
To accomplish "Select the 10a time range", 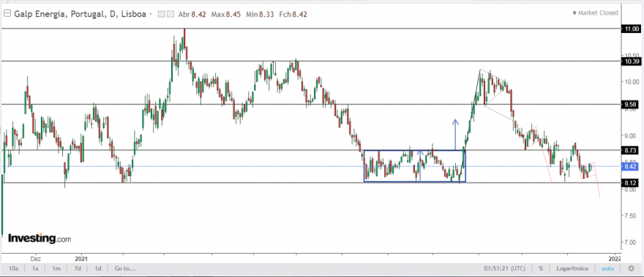I will point(14,269).
